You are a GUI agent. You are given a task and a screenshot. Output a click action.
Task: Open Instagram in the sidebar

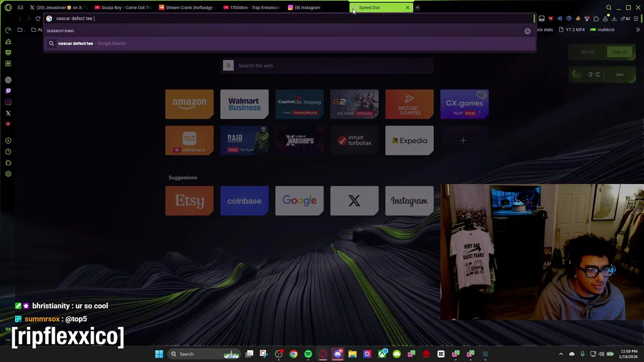point(8,102)
